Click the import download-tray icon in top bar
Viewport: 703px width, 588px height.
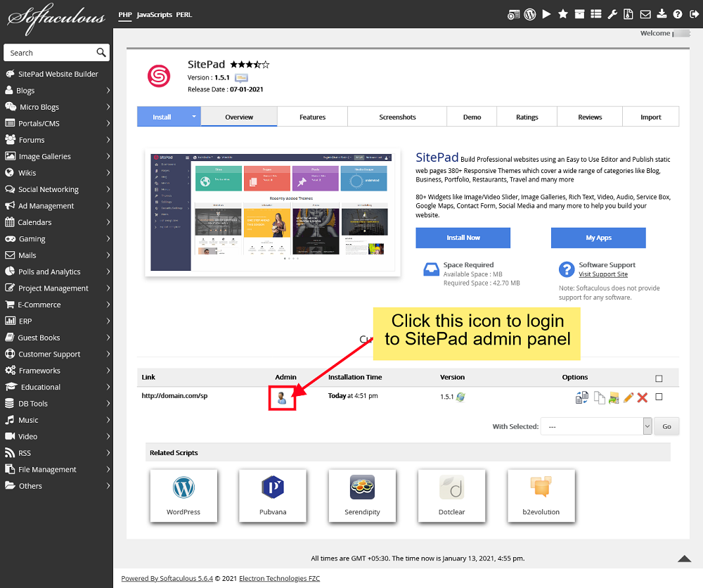(x=662, y=14)
